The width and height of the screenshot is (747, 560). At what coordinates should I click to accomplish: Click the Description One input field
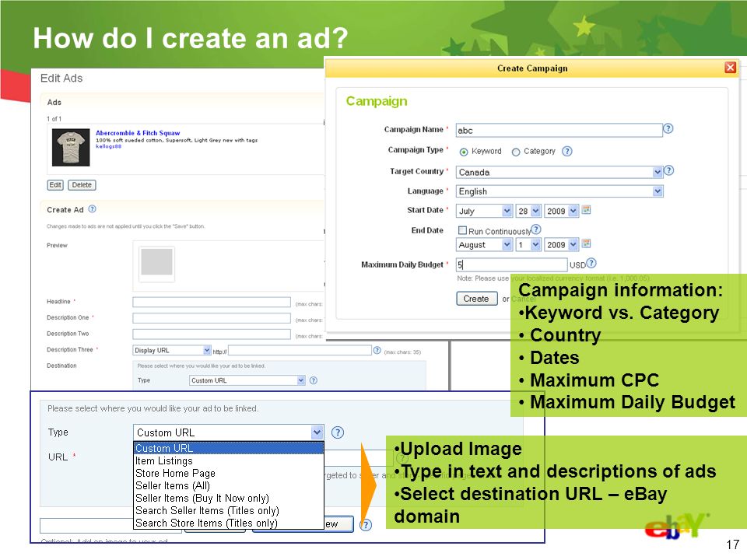(212, 318)
